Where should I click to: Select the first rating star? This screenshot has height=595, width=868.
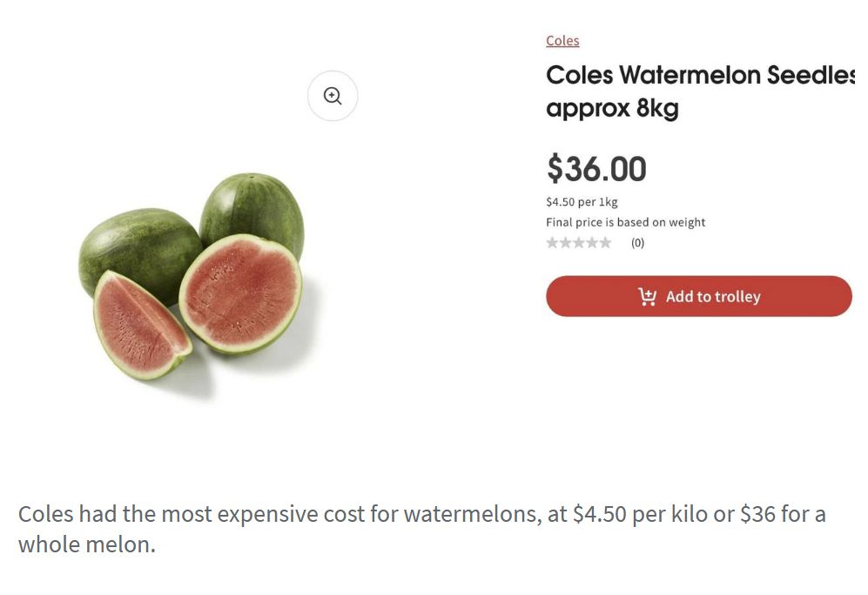coord(552,243)
